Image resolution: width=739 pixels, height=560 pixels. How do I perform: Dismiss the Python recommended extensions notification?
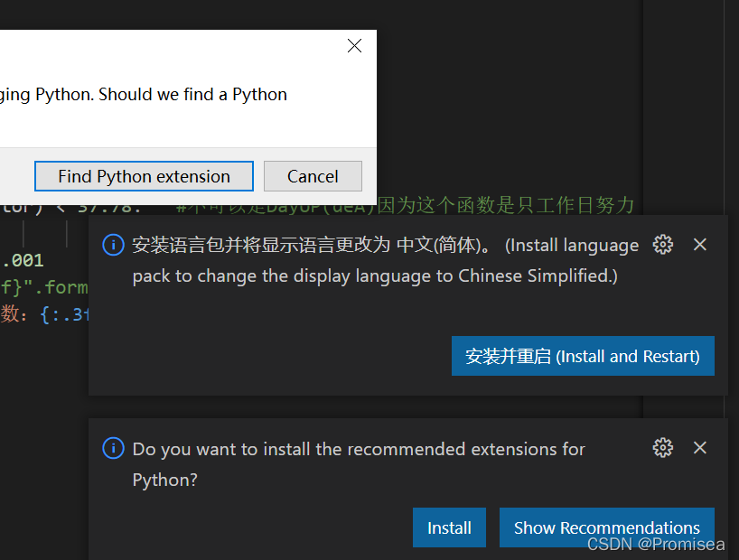coord(700,448)
